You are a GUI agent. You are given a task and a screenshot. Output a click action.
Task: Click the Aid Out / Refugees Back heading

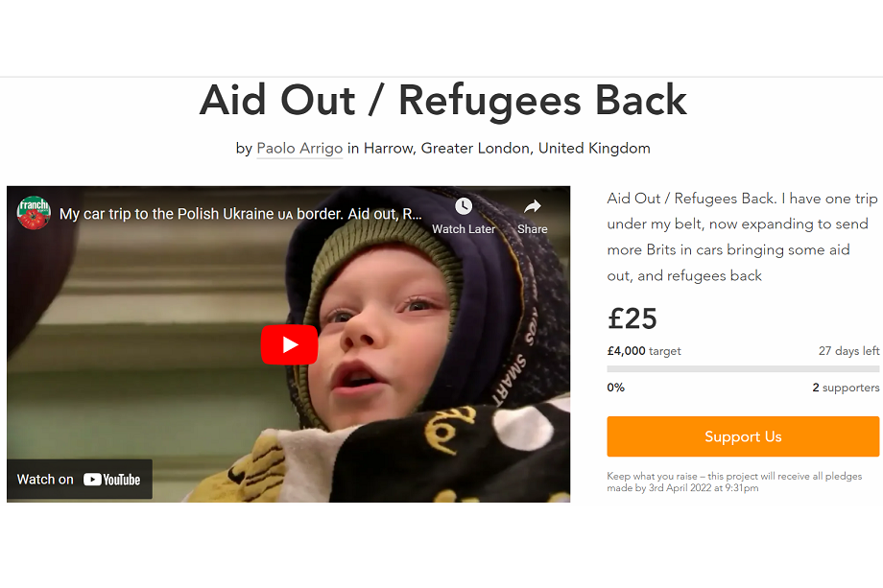(443, 100)
